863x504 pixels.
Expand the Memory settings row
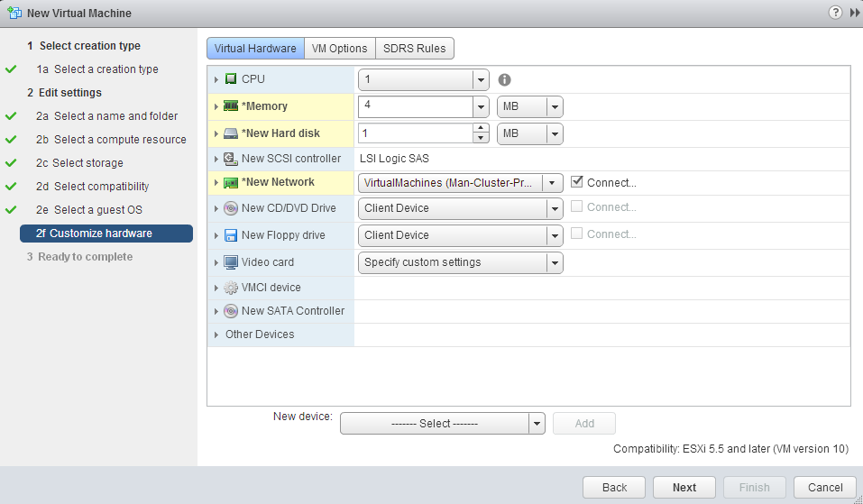click(x=216, y=106)
